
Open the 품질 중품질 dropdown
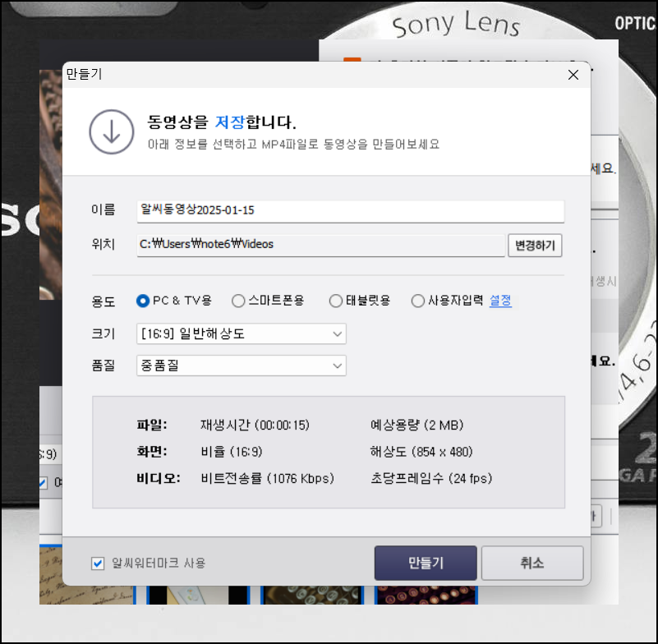pos(242,366)
